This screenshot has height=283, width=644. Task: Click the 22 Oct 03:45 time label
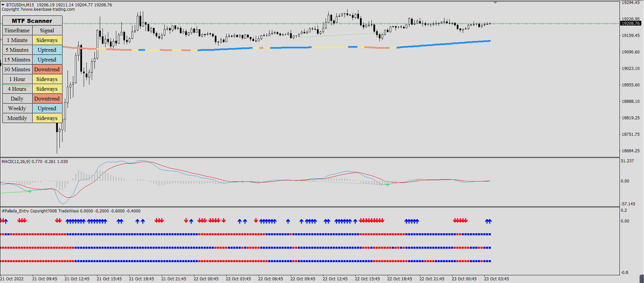click(x=238, y=279)
